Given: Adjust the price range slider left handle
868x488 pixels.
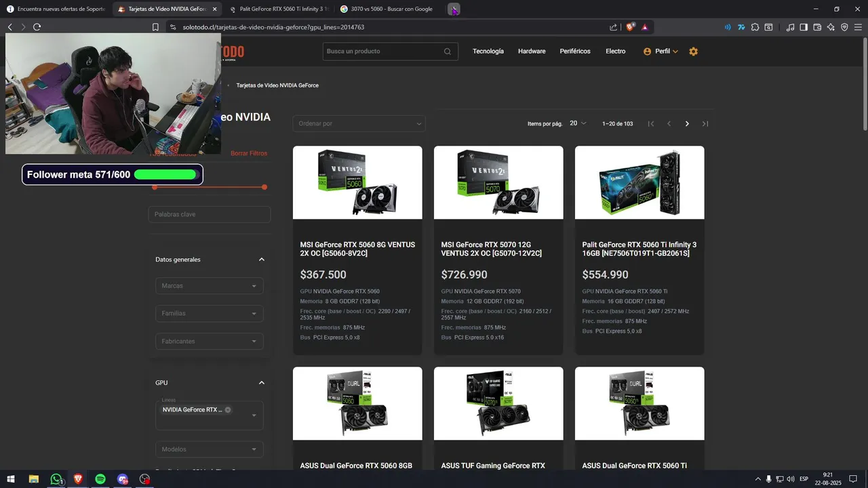Looking at the screenshot, I should (x=155, y=187).
